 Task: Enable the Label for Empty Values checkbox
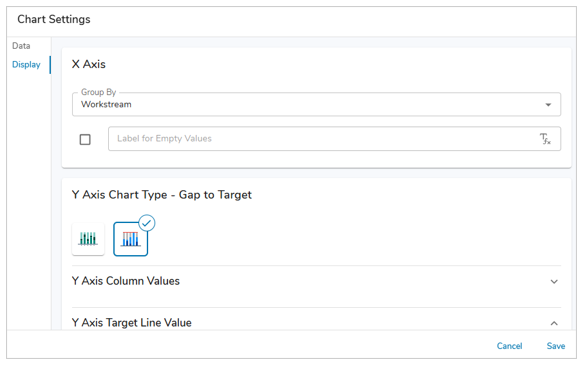(85, 140)
